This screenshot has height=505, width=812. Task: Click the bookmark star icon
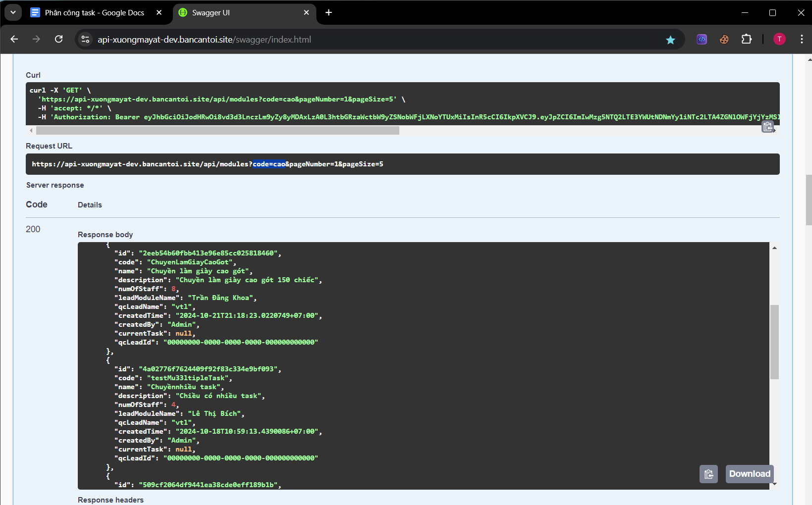[x=670, y=40]
